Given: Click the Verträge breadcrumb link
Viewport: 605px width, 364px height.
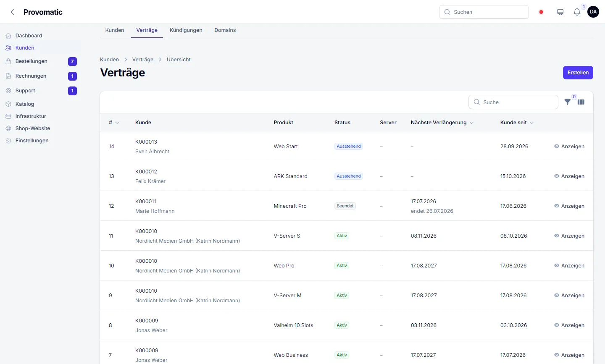Looking at the screenshot, I should pyautogui.click(x=143, y=60).
